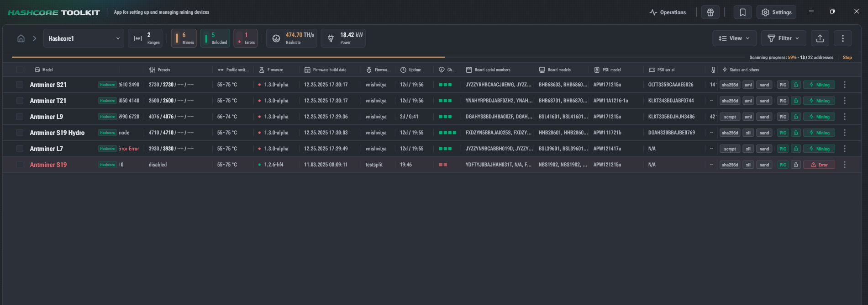
Task: Toggle the 5 Unlocked filter
Action: 215,38
